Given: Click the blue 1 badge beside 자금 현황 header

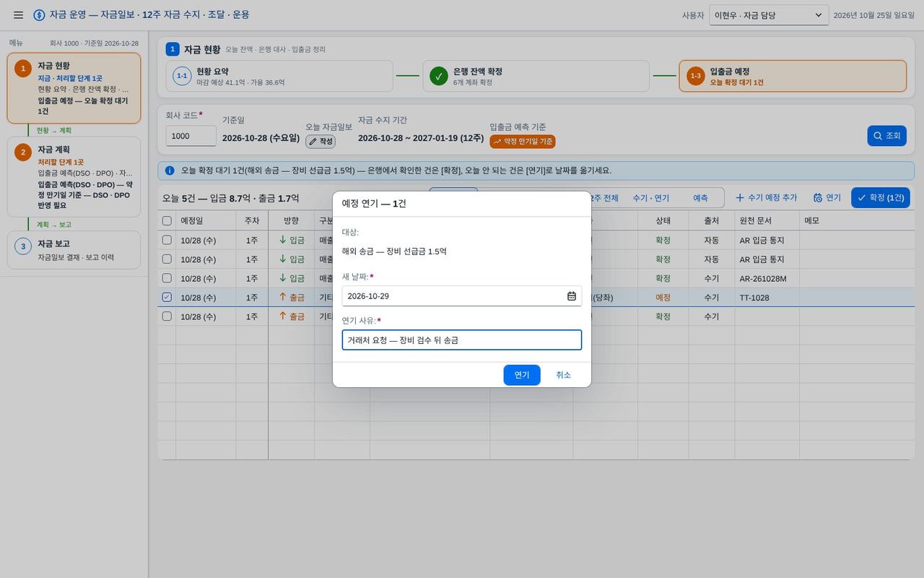Looking at the screenshot, I should coord(173,49).
